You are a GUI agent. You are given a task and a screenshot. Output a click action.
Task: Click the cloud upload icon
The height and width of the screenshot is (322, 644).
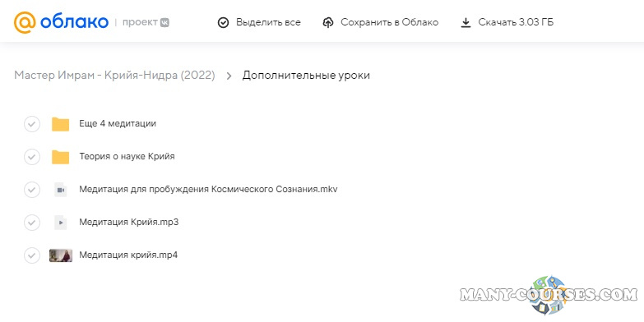pyautogui.click(x=327, y=22)
